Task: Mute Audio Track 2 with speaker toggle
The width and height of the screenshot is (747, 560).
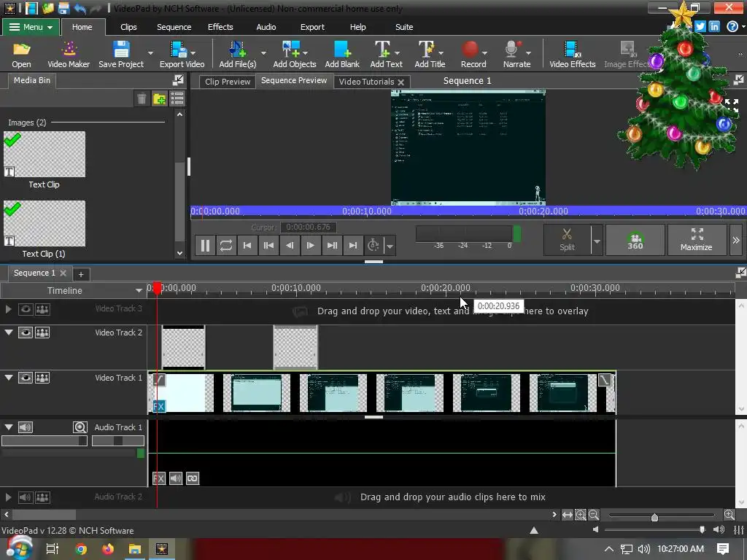Action: click(x=26, y=497)
